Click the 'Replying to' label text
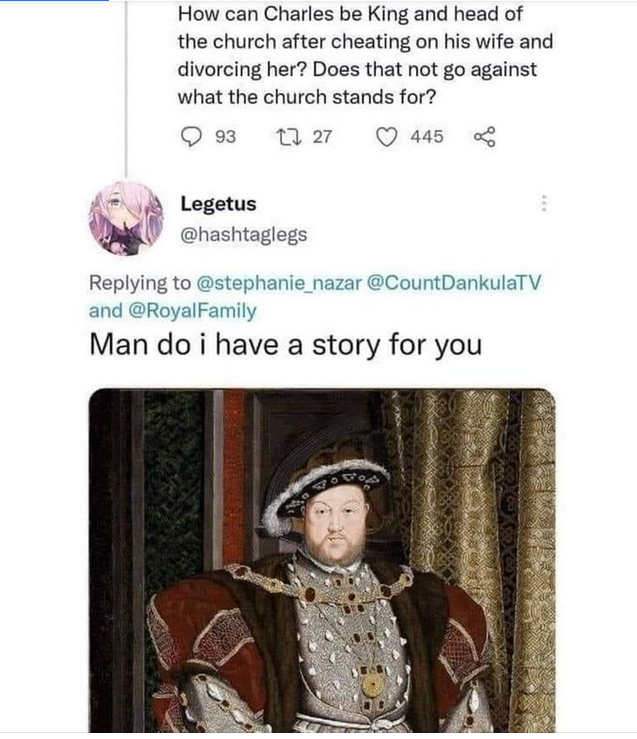637x739 pixels. (140, 283)
